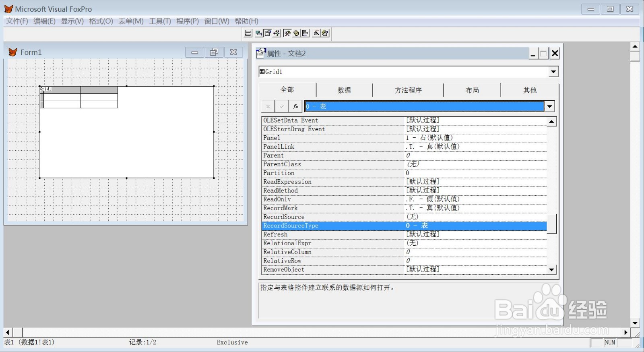
Task: Select the OLESetData Event row
Action: tap(404, 120)
